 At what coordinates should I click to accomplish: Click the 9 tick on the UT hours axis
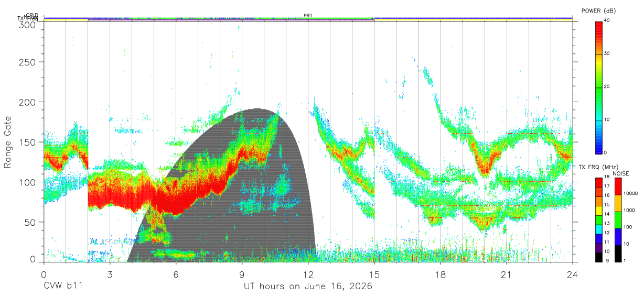click(242, 274)
